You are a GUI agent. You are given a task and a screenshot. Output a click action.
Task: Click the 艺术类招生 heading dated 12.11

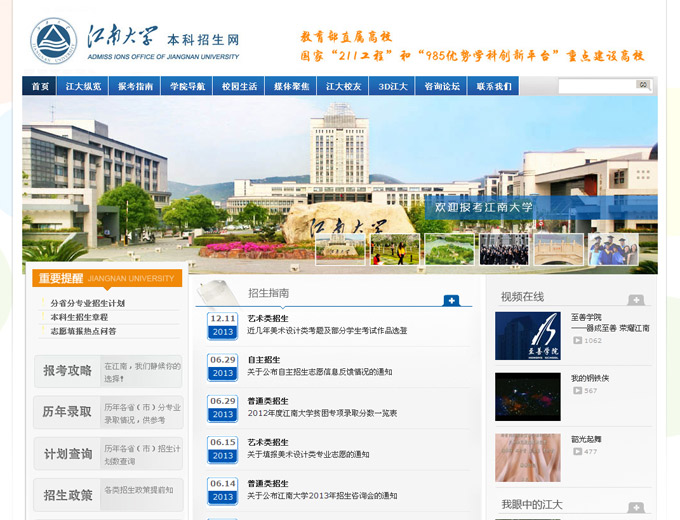pyautogui.click(x=268, y=318)
